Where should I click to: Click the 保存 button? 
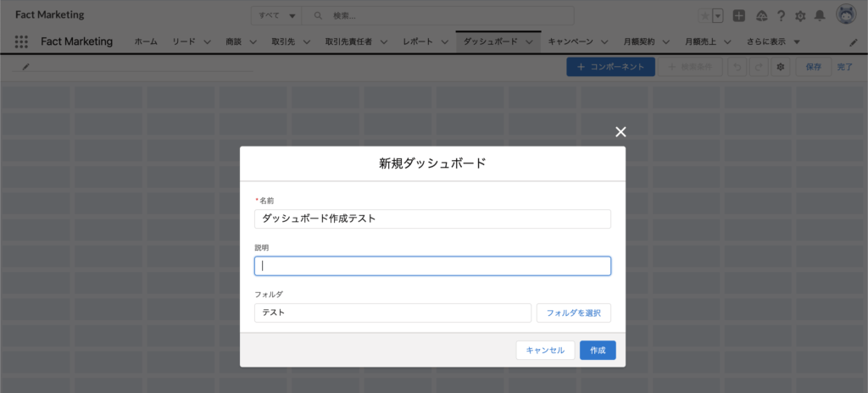coord(814,67)
